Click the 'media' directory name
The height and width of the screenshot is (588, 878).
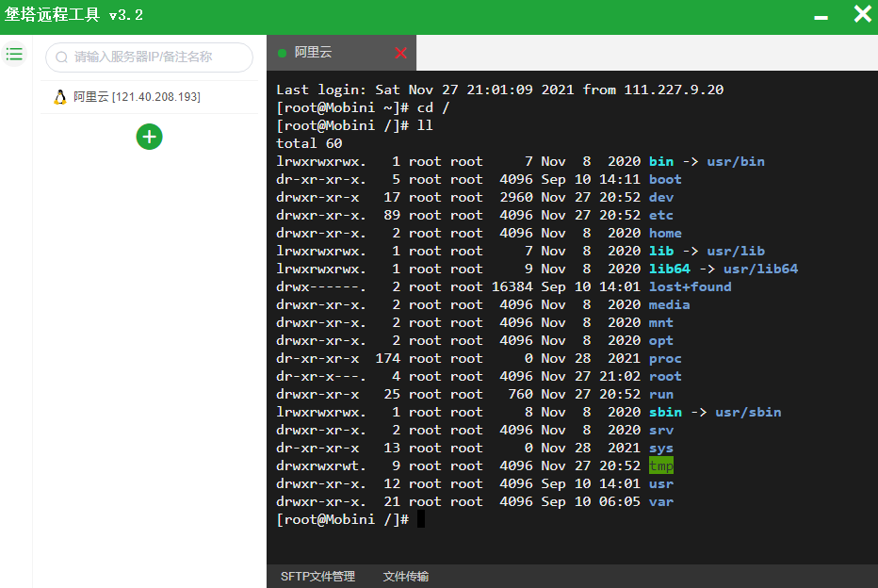(x=669, y=304)
